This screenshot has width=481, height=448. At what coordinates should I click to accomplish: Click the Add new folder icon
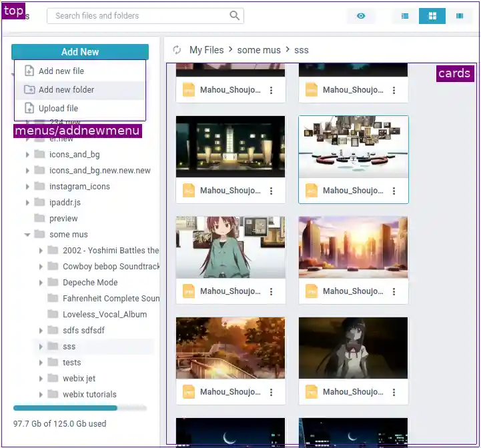tap(30, 89)
